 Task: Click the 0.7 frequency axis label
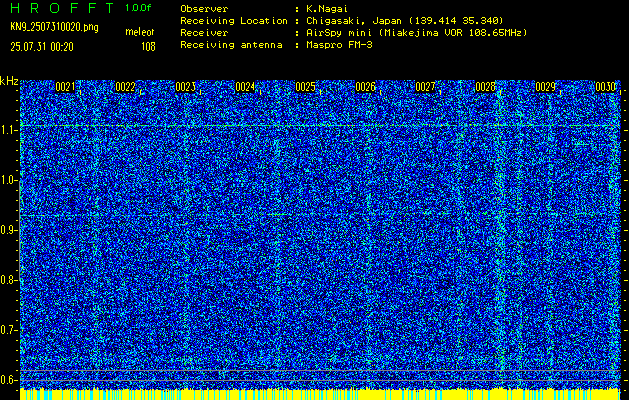point(9,330)
